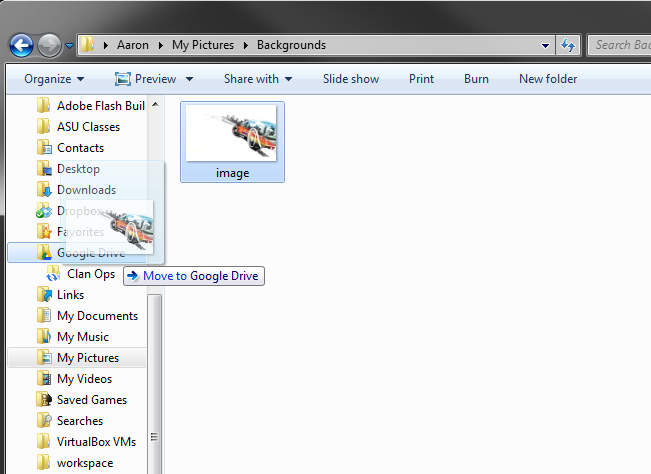Click the Favorites star folder icon

point(44,232)
